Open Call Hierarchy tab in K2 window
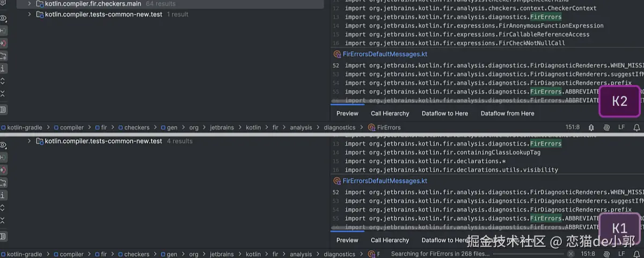The height and width of the screenshot is (258, 644). pyautogui.click(x=390, y=113)
